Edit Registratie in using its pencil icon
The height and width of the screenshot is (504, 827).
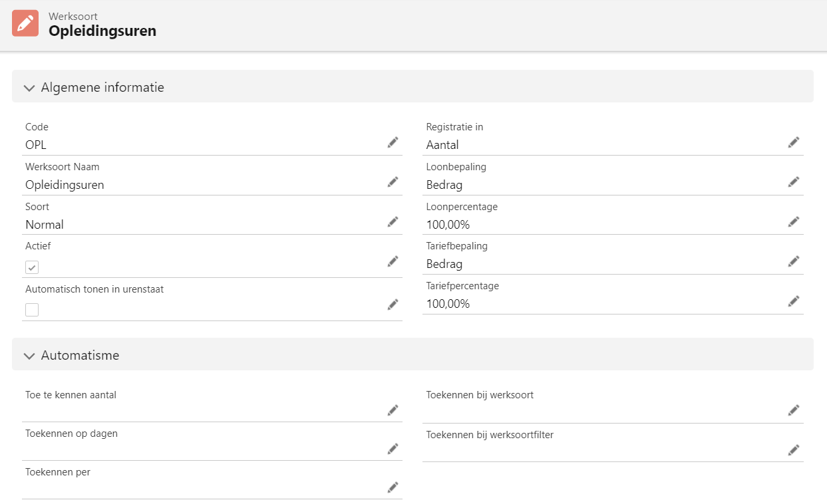(x=793, y=142)
